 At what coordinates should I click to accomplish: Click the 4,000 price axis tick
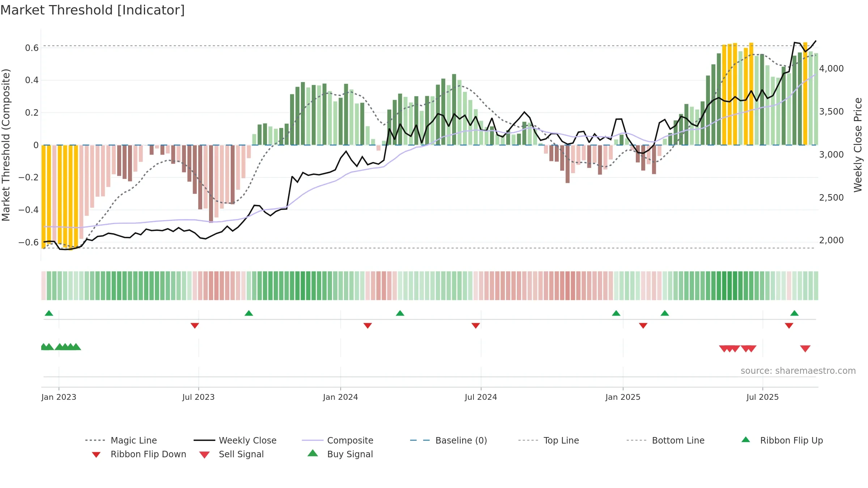[x=831, y=69]
